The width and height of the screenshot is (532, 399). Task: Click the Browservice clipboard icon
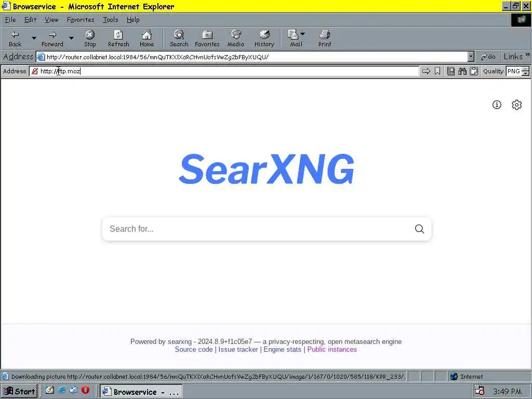tap(474, 71)
